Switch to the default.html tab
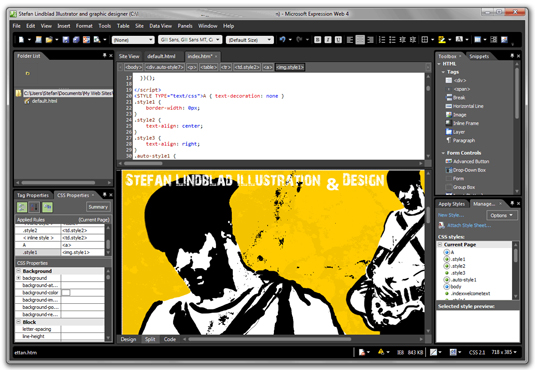Screen dimensions: 535x370 [161, 56]
